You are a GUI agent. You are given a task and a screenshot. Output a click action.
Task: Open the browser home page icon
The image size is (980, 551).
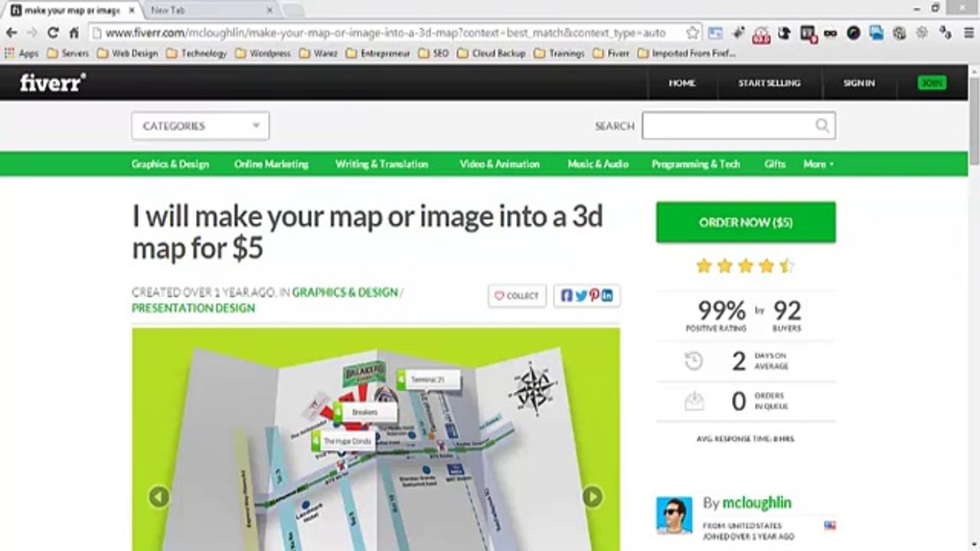(73, 33)
